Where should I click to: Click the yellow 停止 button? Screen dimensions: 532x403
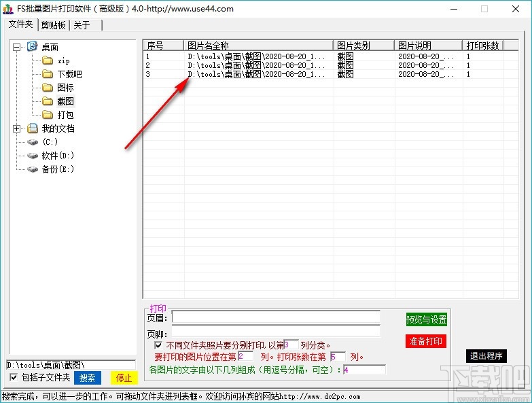(124, 378)
